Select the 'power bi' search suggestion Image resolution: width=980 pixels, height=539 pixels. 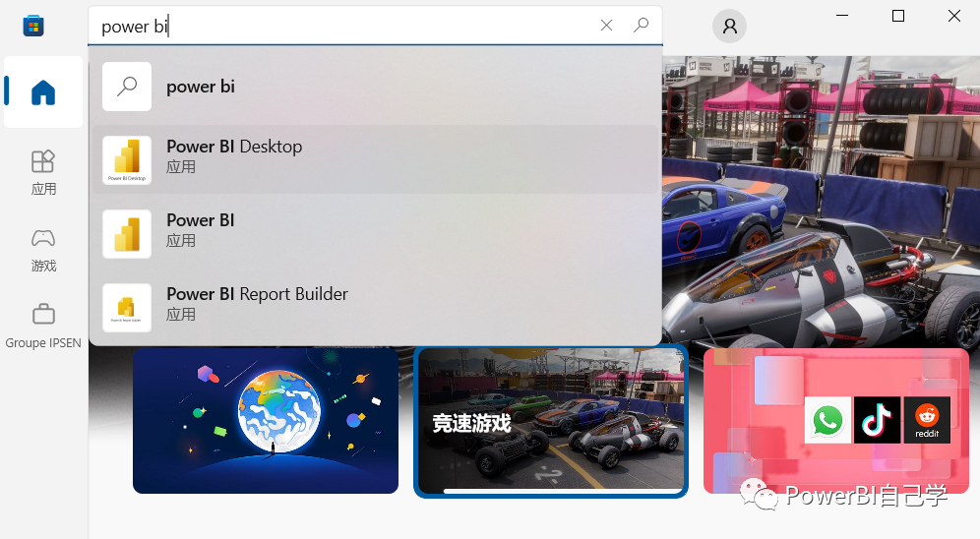pos(375,87)
